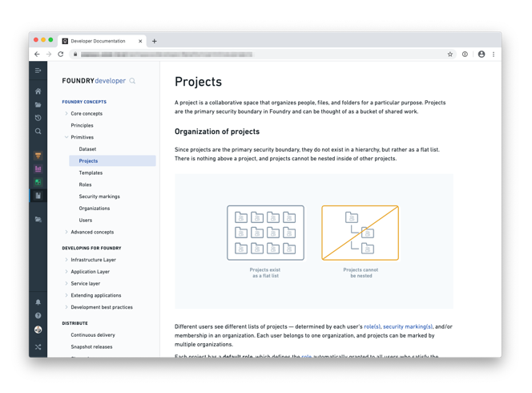Viewport: 532px width, 393px height.
Task: Expand the Service layer section
Action: 66,283
